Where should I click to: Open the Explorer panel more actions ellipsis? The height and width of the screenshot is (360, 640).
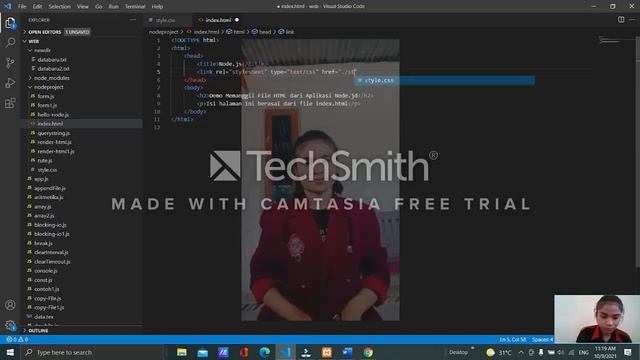click(133, 20)
